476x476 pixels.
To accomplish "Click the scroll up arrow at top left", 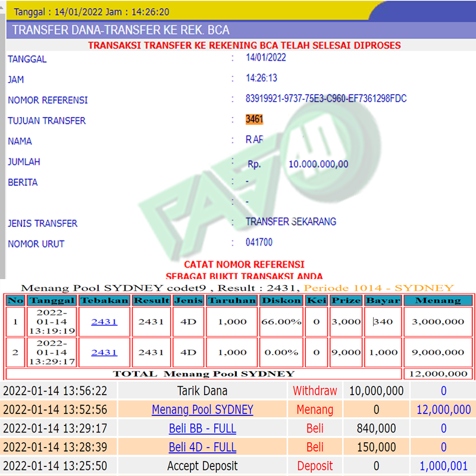I will pyautogui.click(x=2, y=8).
